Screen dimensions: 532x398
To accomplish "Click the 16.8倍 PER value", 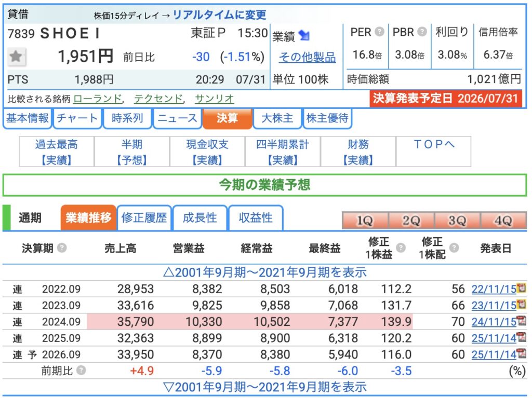I will (x=367, y=54).
